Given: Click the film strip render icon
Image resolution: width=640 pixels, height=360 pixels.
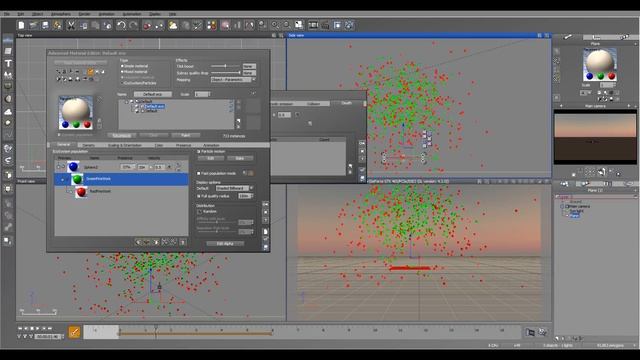Looking at the screenshot, I should coord(313,25).
